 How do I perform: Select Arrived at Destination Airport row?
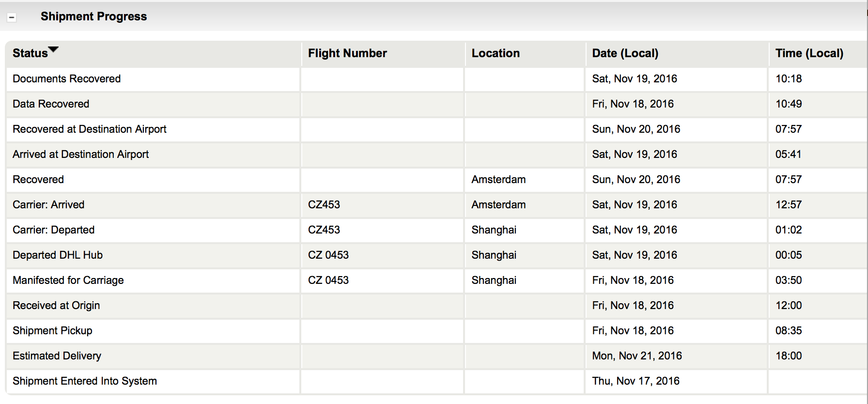[x=436, y=155]
